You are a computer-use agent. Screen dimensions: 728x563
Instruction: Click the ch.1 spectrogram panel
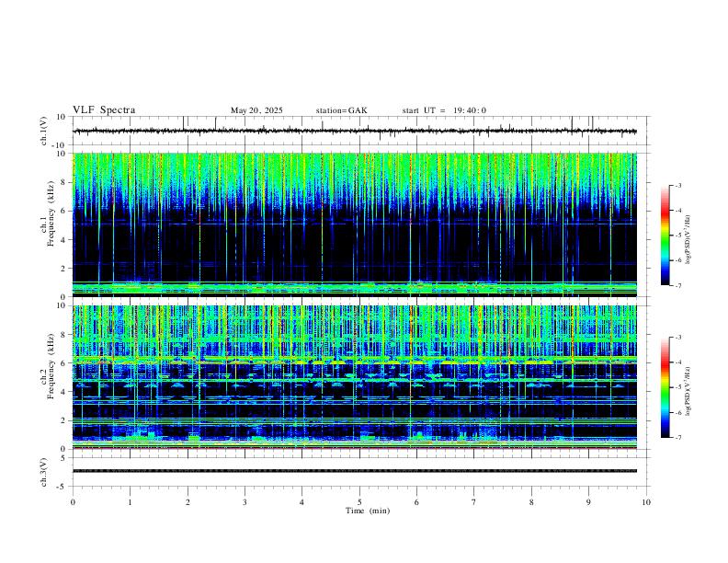354,224
